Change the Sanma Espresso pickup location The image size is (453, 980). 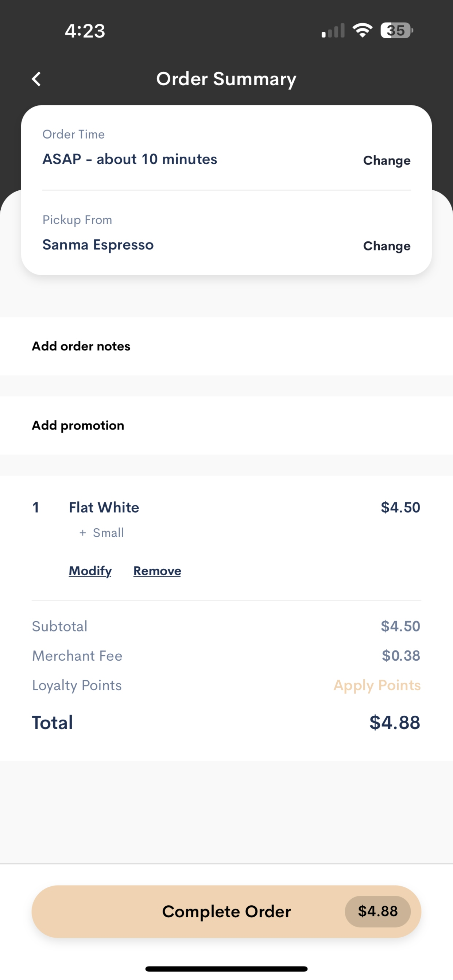(x=387, y=246)
